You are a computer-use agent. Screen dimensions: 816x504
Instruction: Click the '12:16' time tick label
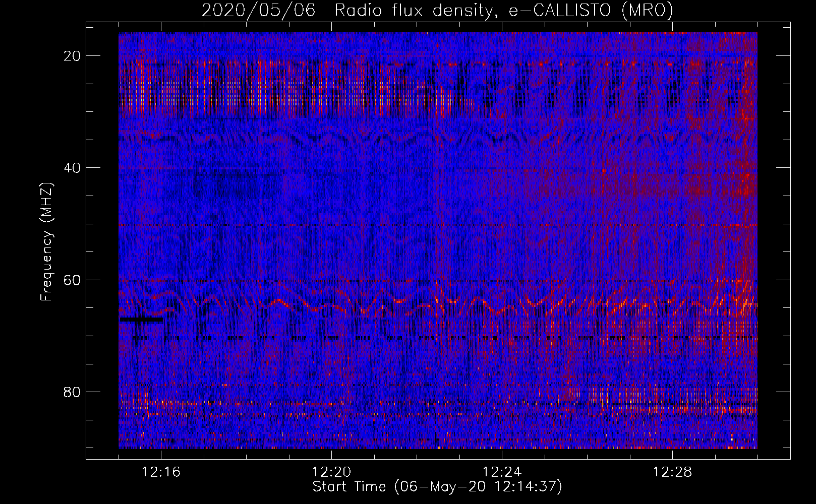pyautogui.click(x=161, y=472)
